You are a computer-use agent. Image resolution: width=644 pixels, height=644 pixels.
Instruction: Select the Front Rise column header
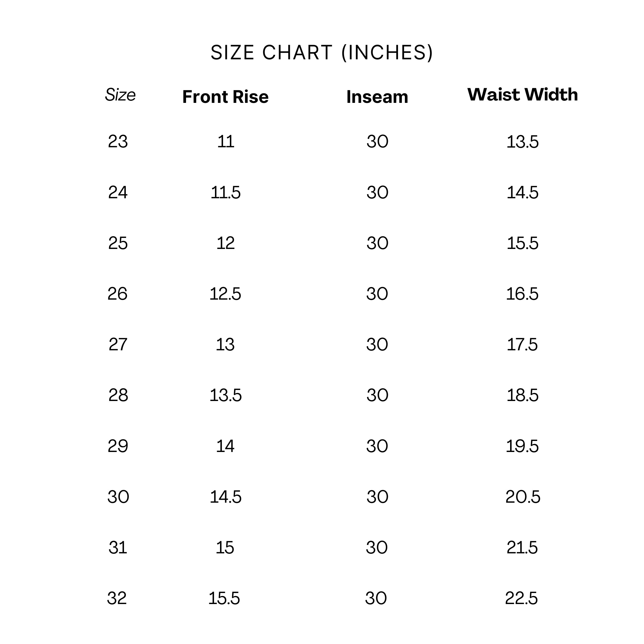tap(225, 97)
